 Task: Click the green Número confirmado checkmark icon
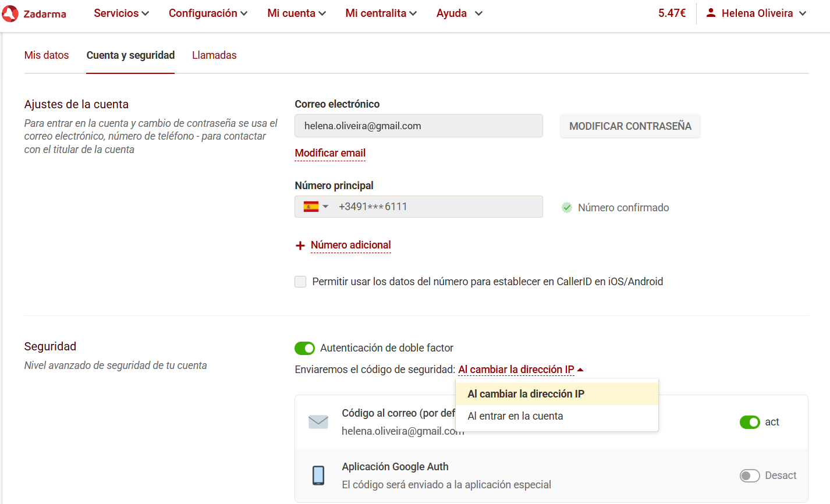click(x=567, y=208)
